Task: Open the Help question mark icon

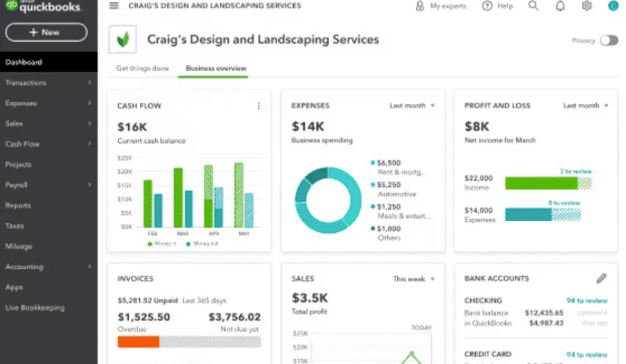Action: [487, 6]
